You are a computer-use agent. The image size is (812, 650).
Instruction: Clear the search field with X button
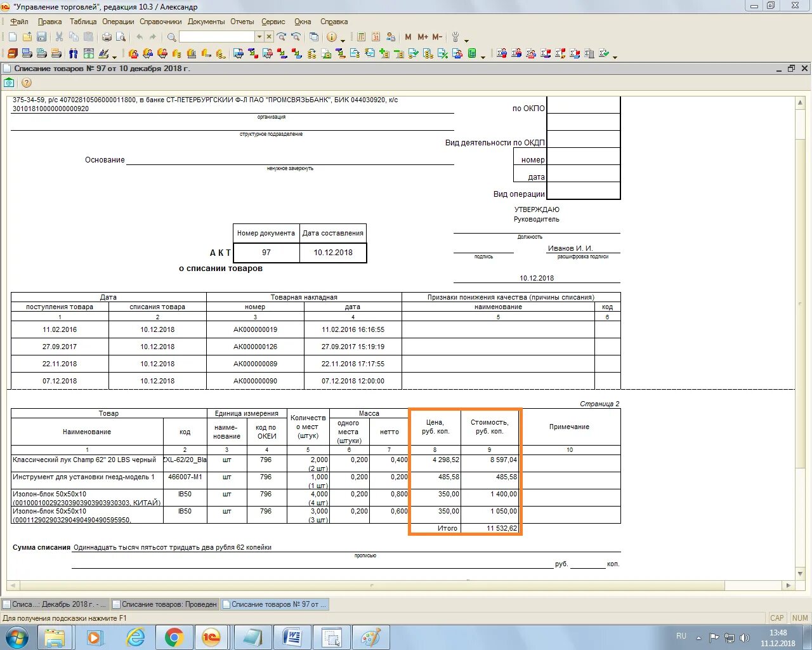pyautogui.click(x=269, y=37)
